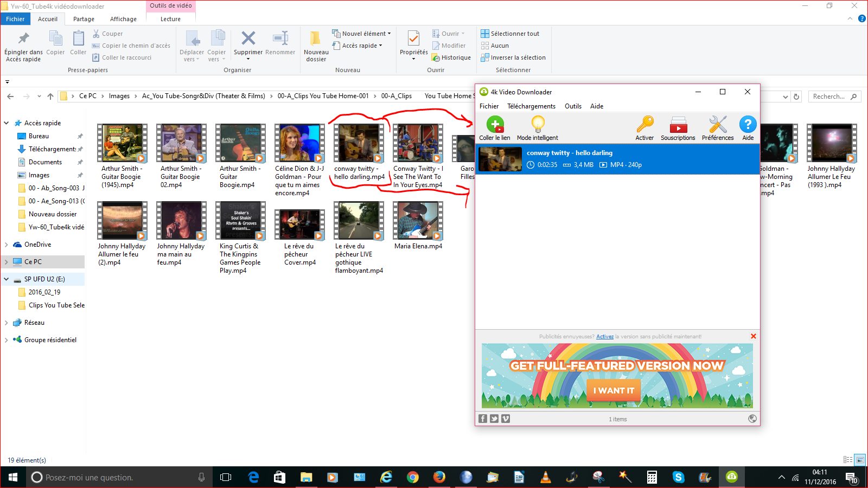Click the Recherch... search field
This screenshot has height=488, width=868.
(x=834, y=97)
